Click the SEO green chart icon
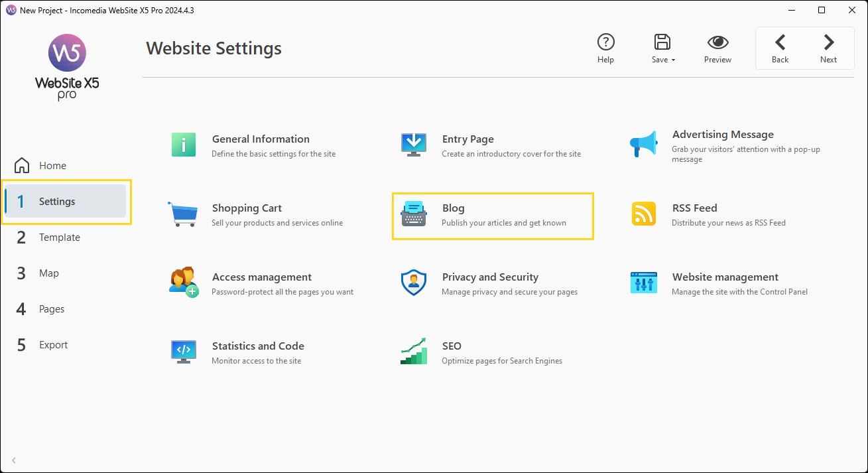The height and width of the screenshot is (473, 868). 414,352
